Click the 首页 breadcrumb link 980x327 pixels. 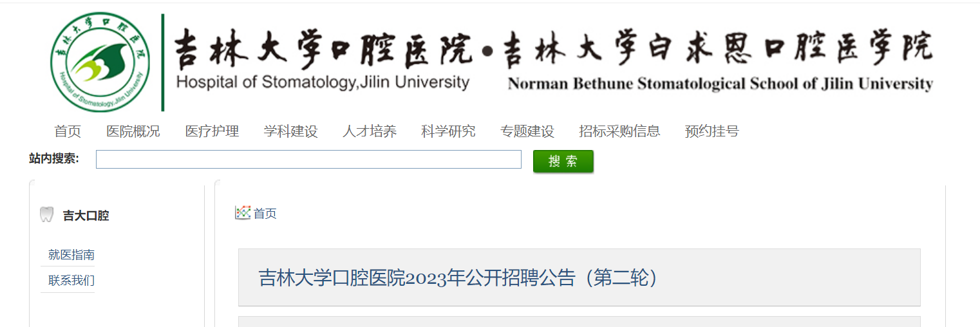[x=265, y=214]
